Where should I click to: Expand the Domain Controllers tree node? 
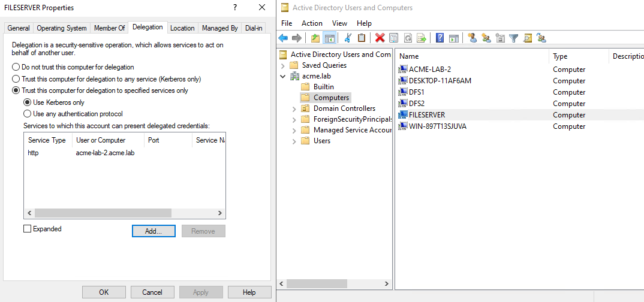[294, 108]
